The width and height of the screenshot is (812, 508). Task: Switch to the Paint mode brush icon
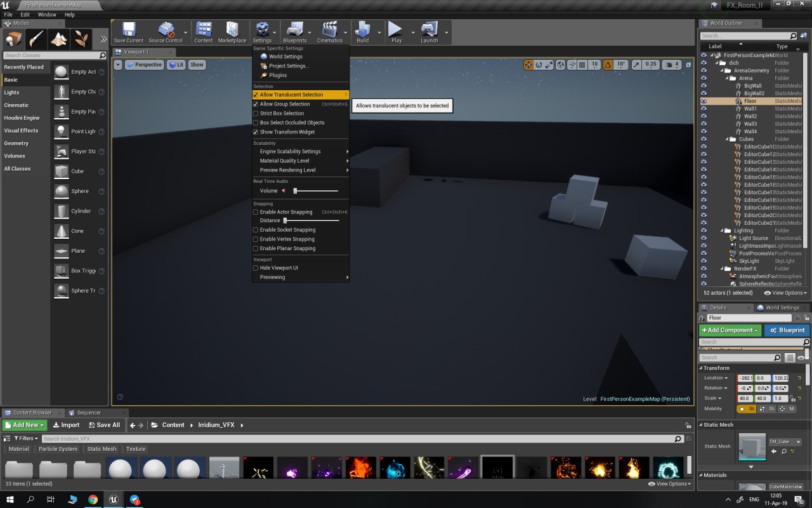36,39
